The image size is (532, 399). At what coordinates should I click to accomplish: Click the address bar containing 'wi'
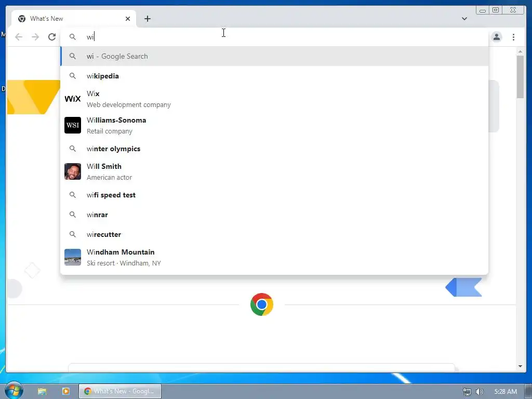tap(274, 37)
